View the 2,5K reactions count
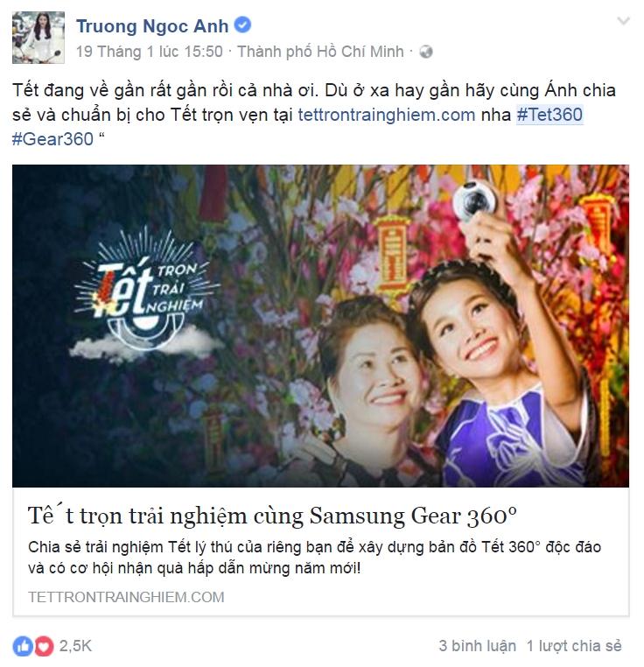 coord(75,646)
